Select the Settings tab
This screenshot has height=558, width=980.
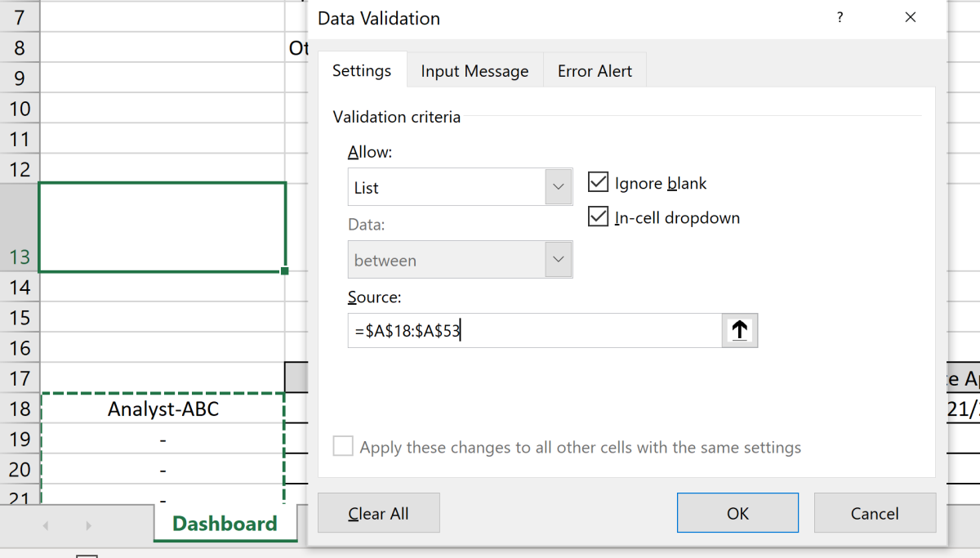(362, 70)
